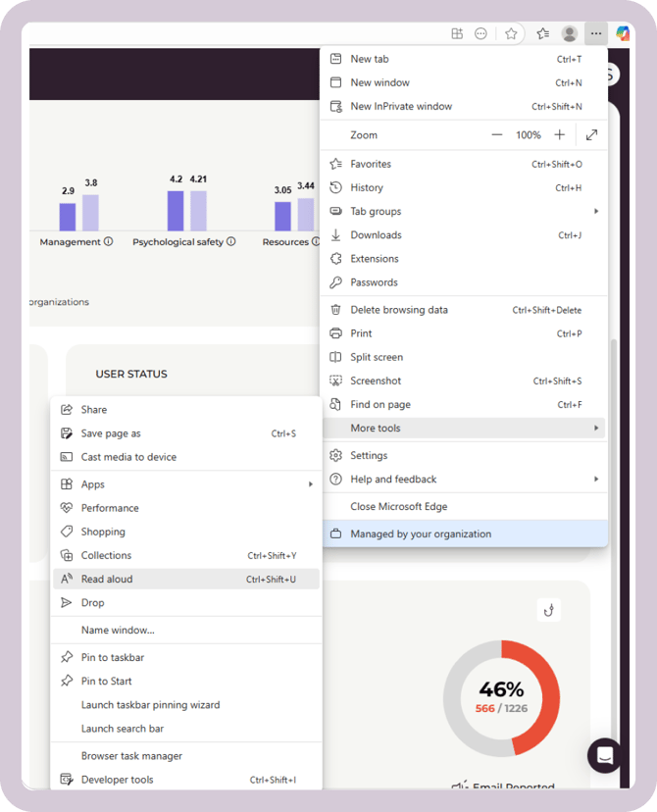Add this page to favorites star icon
657x812 pixels.
[x=511, y=33]
